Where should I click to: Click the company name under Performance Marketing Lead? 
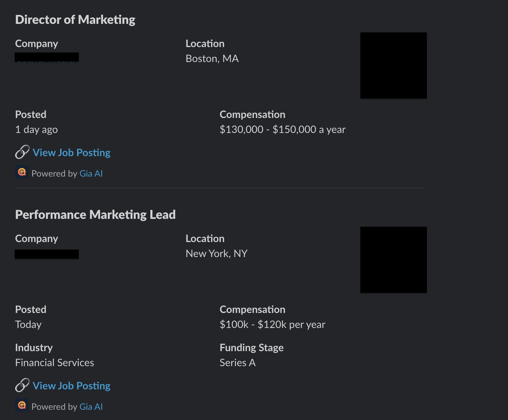(x=47, y=254)
